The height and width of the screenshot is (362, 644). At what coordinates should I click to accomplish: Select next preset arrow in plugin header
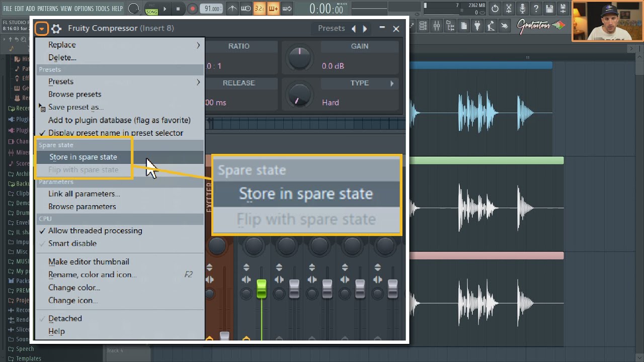click(x=365, y=29)
